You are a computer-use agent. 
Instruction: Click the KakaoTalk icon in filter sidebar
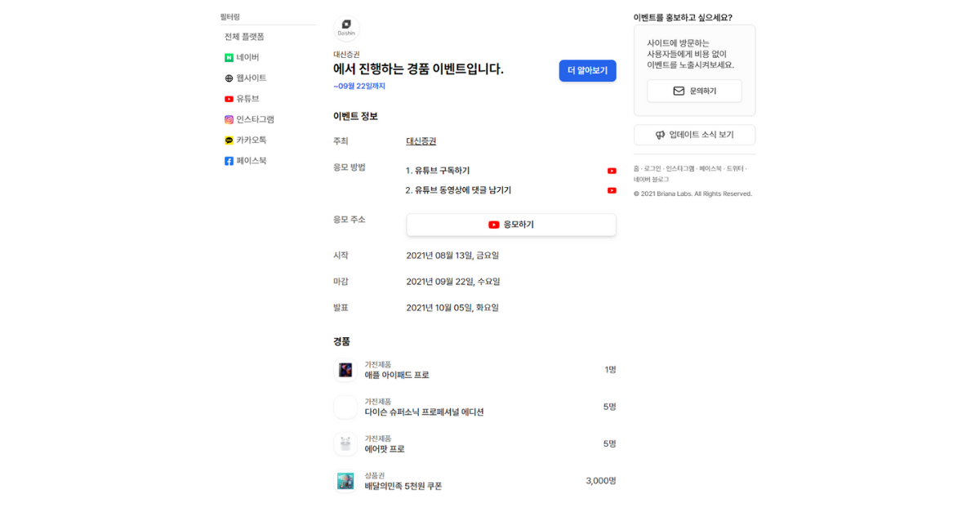coord(229,140)
